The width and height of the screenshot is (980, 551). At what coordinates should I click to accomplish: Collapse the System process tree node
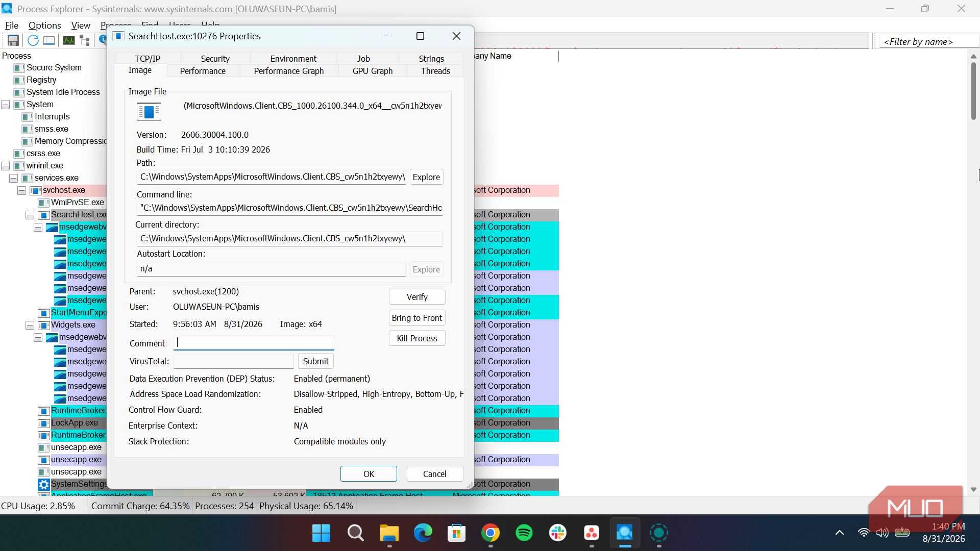6,105
